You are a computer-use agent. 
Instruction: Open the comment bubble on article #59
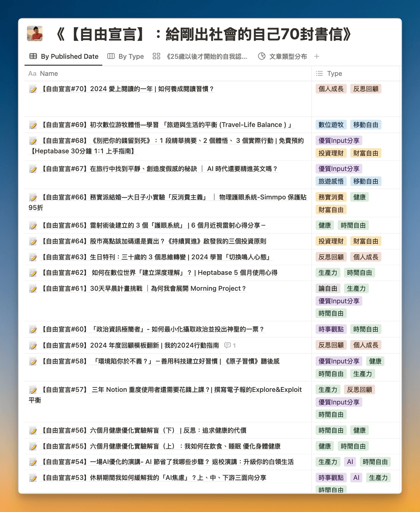click(227, 346)
